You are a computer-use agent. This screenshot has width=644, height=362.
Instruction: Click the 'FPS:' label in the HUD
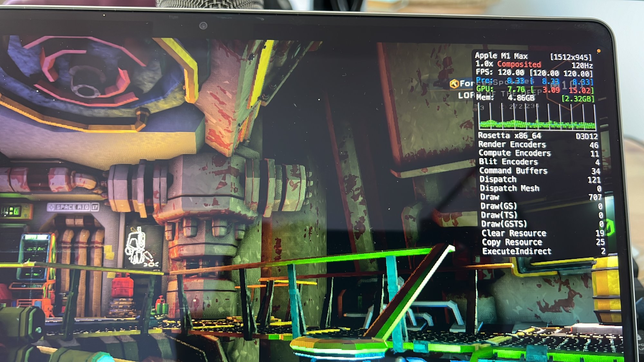[x=485, y=72]
